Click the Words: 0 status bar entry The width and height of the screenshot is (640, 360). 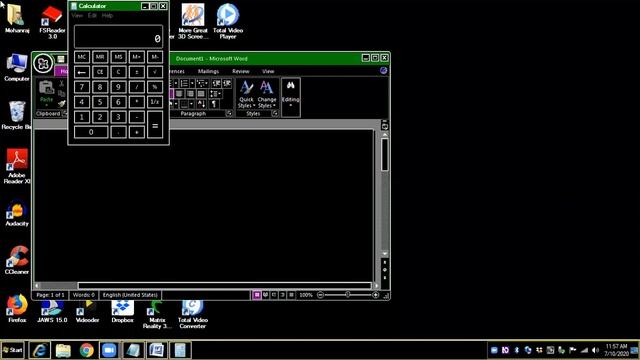84,295
